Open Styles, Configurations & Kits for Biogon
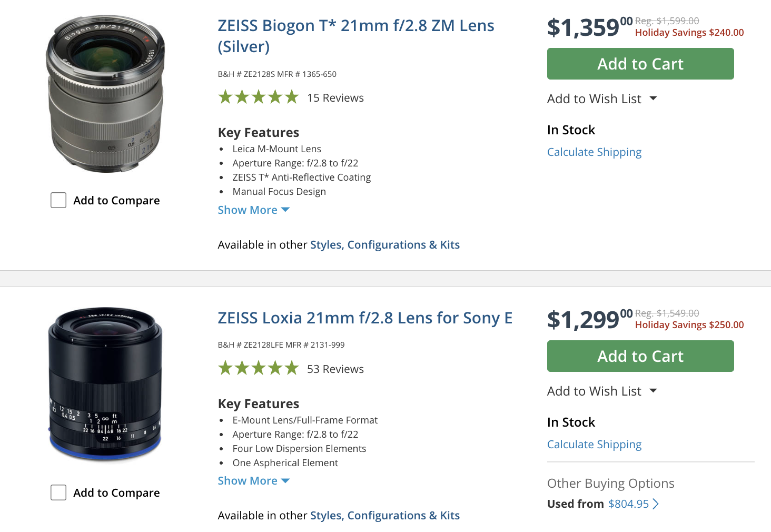This screenshot has width=771, height=532. (x=385, y=245)
